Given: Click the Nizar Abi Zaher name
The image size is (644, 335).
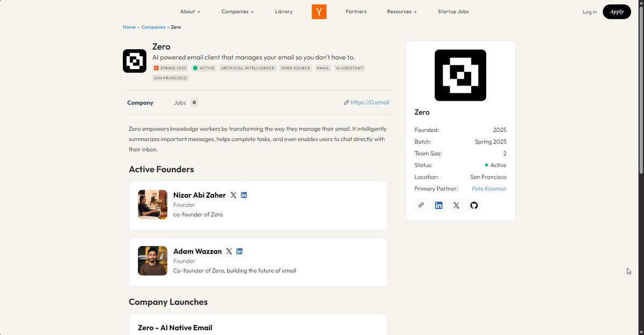Looking at the screenshot, I should pos(200,195).
